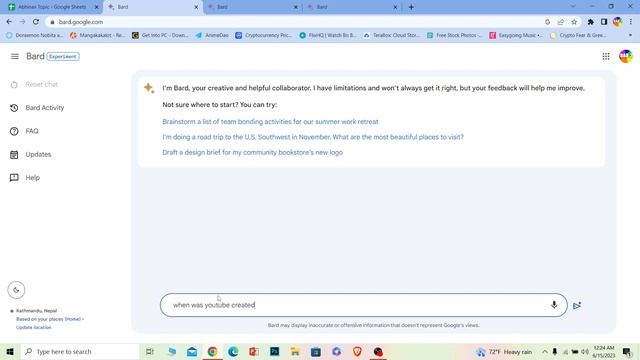Open the Google account avatar in Bard
The image size is (640, 360).
[x=625, y=56]
